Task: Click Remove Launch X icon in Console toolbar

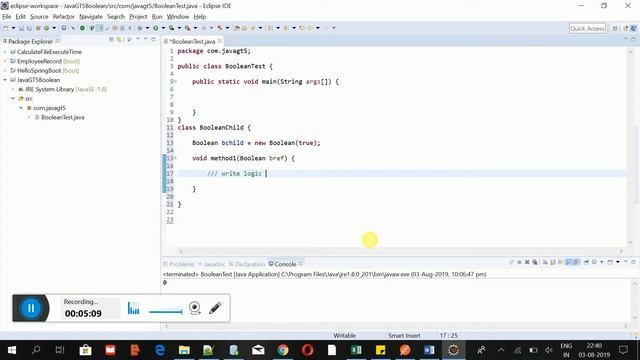Action: coord(527,262)
